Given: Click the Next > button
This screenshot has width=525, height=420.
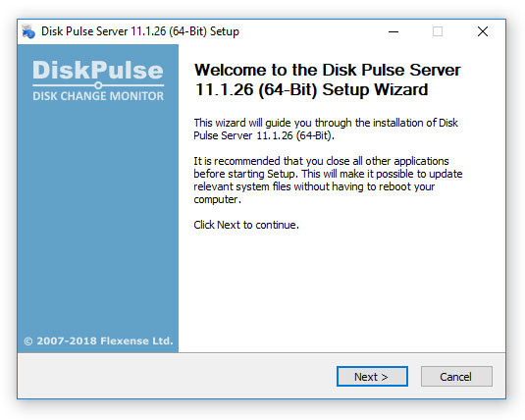Looking at the screenshot, I should click(372, 377).
